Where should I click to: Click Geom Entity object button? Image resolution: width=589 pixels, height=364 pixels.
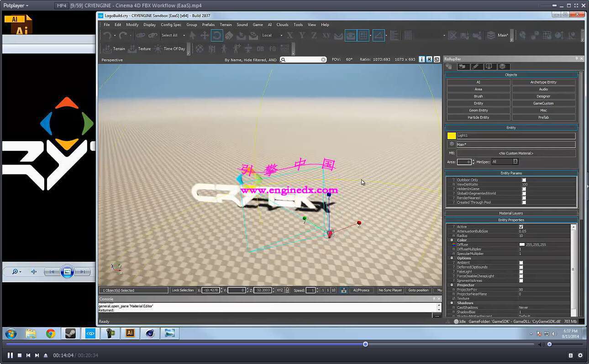point(478,111)
